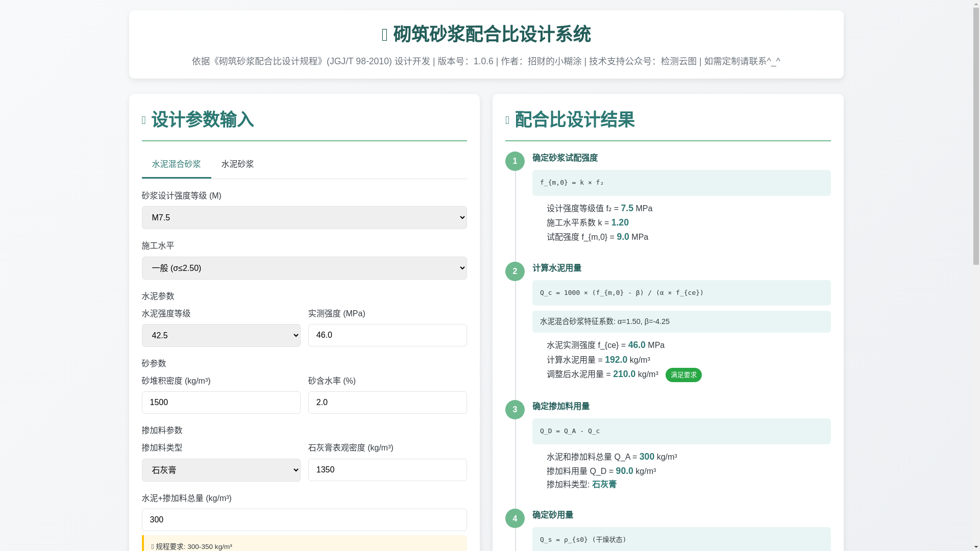Click the 水泥实测强度 46.0 MPa line
The height and width of the screenshot is (551, 980).
[605, 345]
